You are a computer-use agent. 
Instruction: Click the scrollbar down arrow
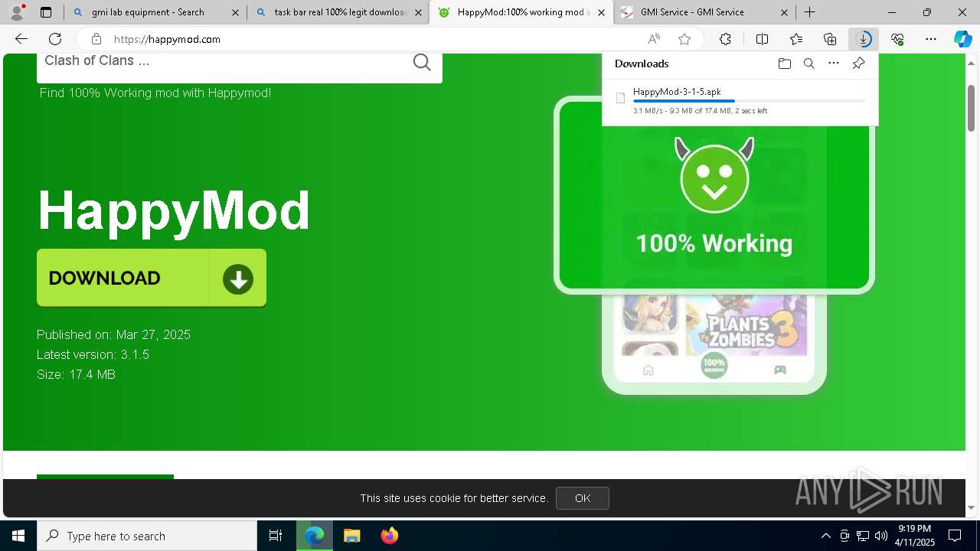click(971, 507)
